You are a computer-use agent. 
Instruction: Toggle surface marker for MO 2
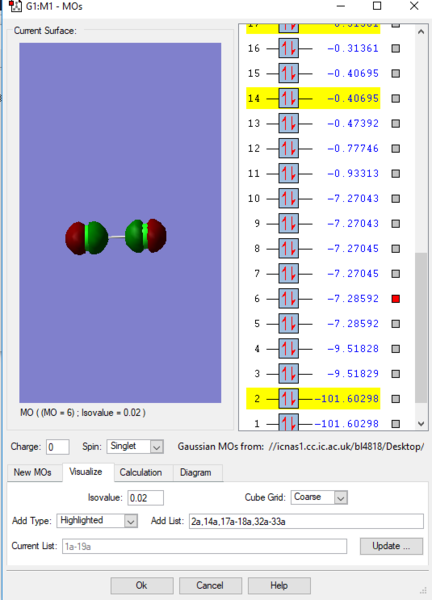coord(396,399)
